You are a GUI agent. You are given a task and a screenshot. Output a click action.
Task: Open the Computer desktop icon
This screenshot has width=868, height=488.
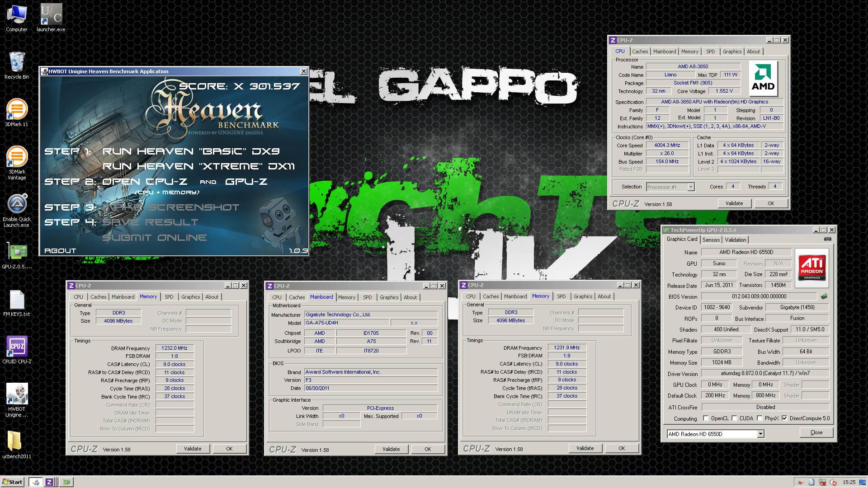pyautogui.click(x=17, y=18)
